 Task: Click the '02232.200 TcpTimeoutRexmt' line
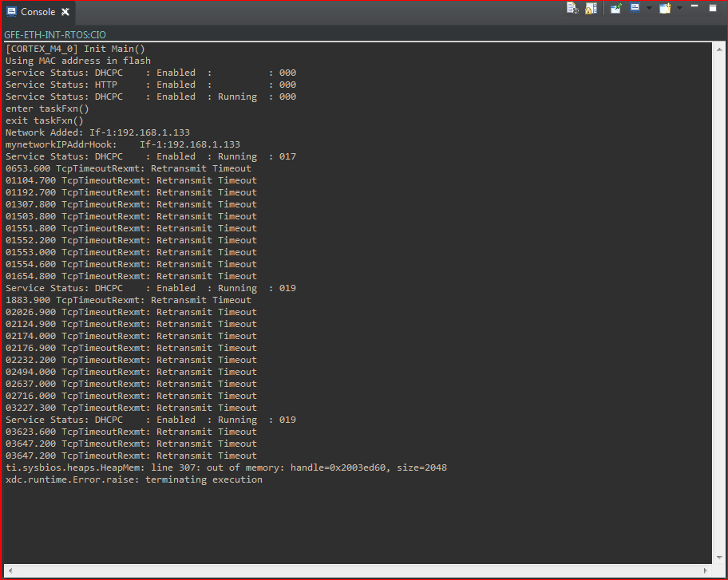point(131,360)
